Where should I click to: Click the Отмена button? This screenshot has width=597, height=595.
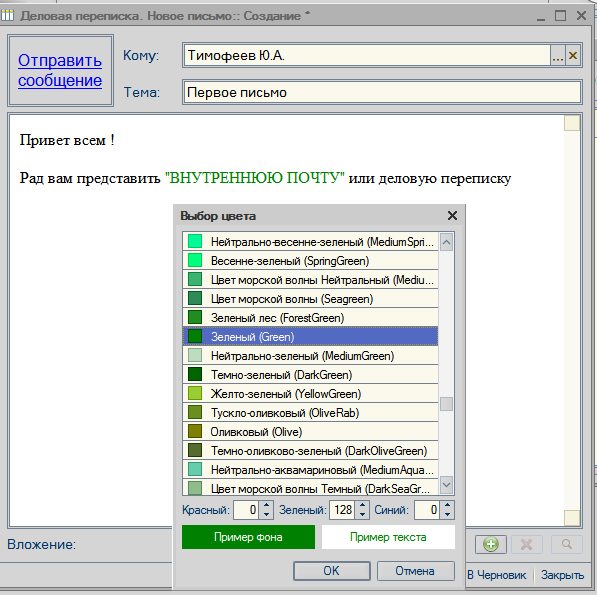[x=415, y=571]
